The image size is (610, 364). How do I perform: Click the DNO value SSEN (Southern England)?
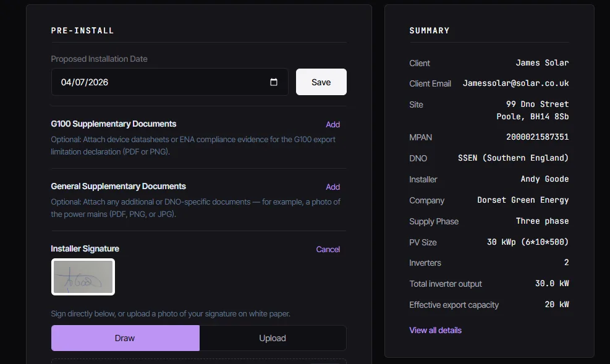click(x=513, y=158)
